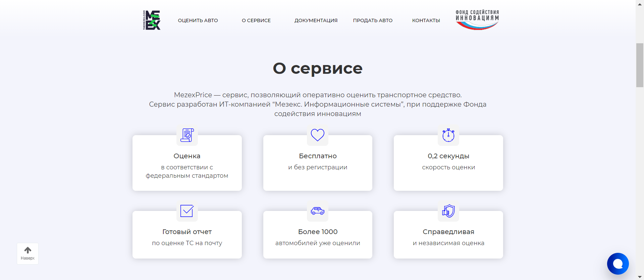Open the Фонд содействия инновациям logo link
The height and width of the screenshot is (280, 644).
pos(477,20)
